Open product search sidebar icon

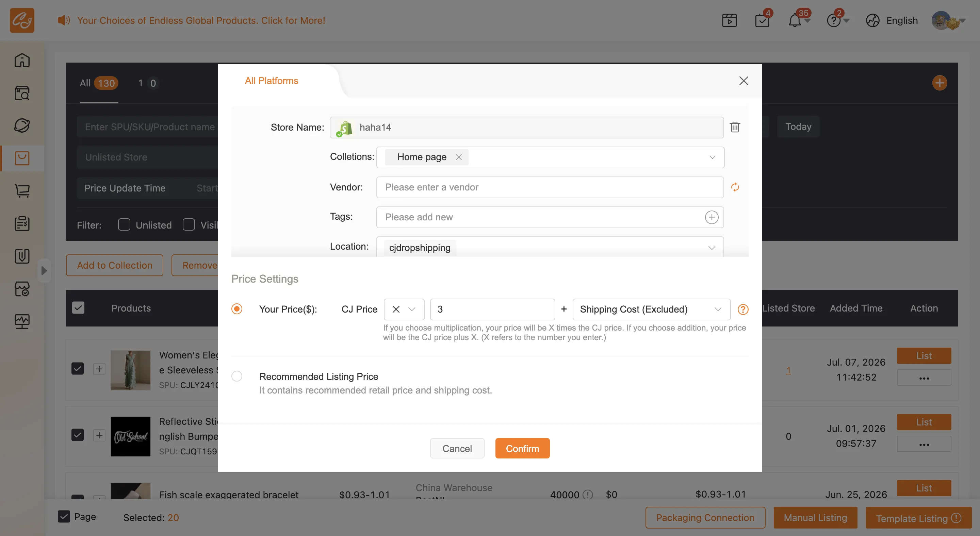tap(22, 93)
